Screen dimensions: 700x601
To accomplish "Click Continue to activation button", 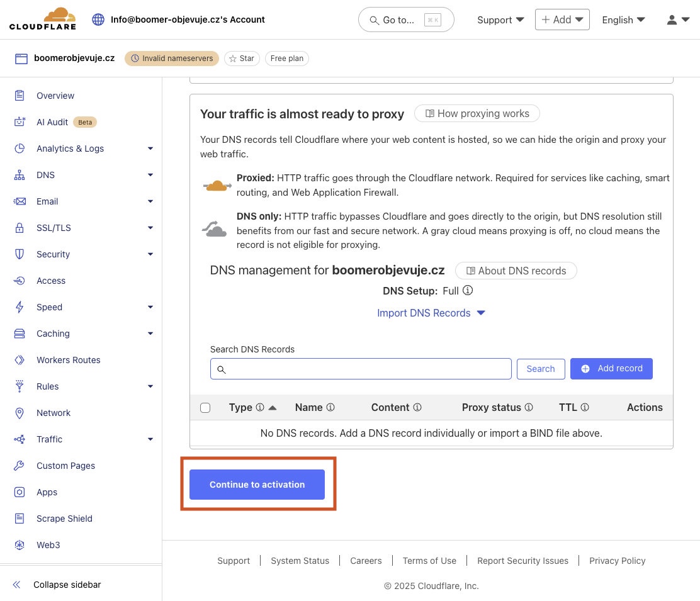I will (x=257, y=485).
